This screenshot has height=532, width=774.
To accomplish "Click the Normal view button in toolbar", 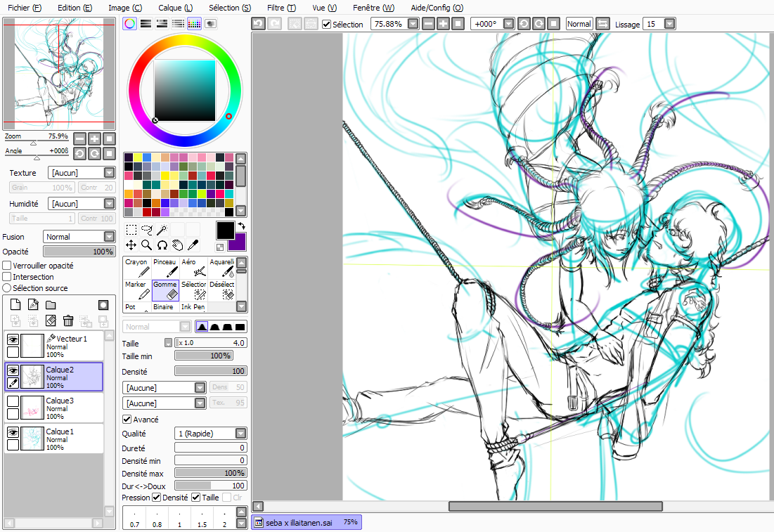I will [579, 24].
